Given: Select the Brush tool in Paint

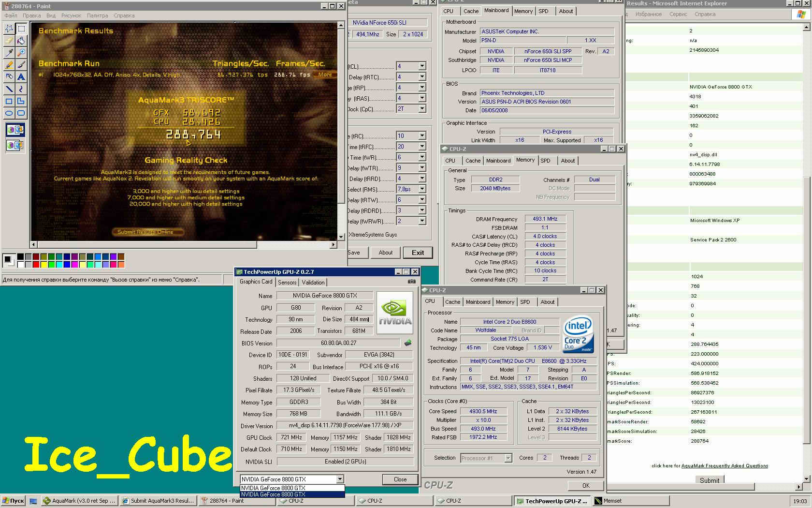Looking at the screenshot, I should tap(21, 65).
